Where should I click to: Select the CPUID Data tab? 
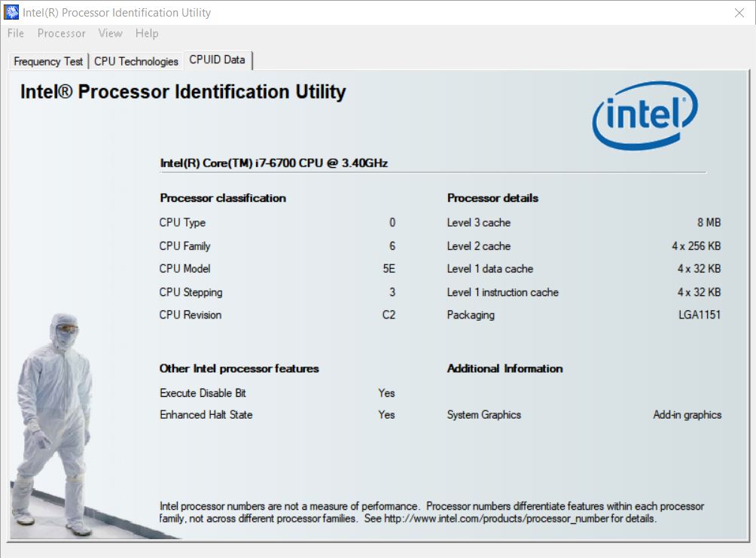point(217,59)
